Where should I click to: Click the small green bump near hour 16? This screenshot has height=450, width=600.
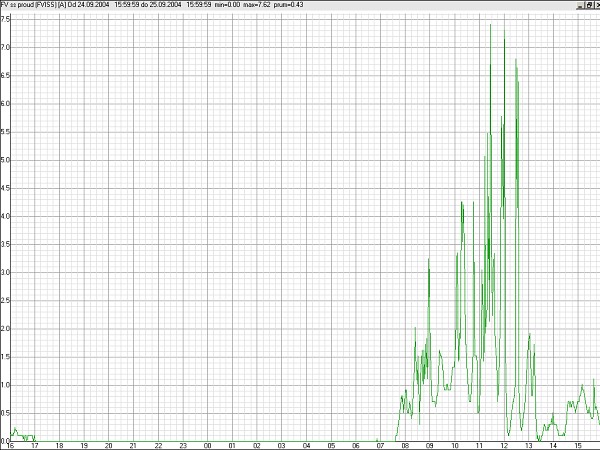coord(14,429)
